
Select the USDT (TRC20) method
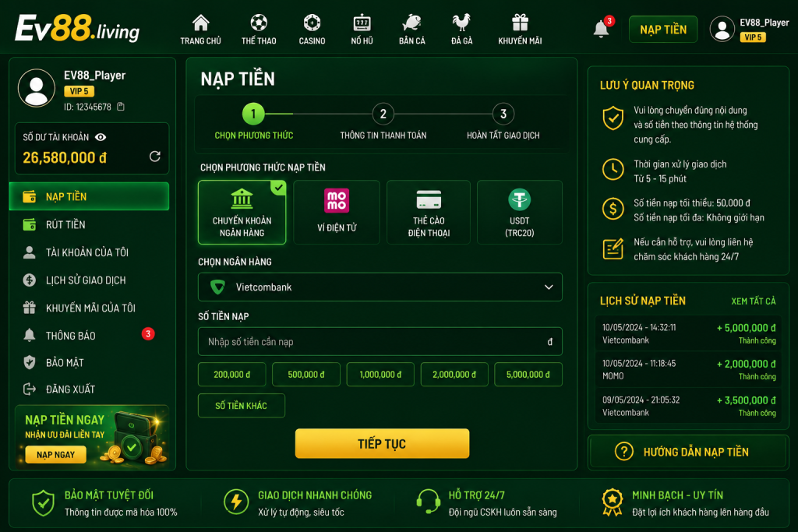tap(520, 212)
